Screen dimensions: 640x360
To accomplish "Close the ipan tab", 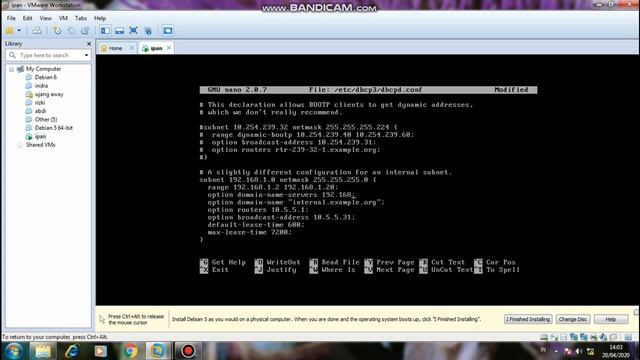I will click(169, 48).
